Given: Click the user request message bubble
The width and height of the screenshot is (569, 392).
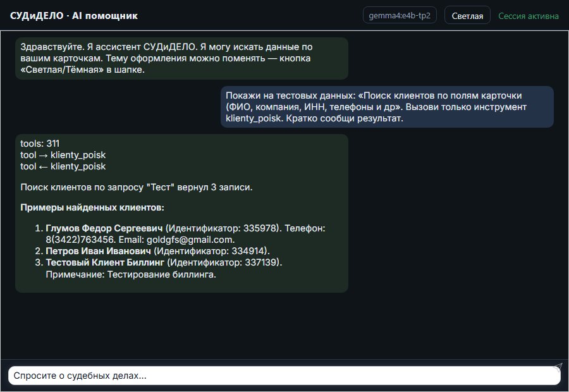Looking at the screenshot, I should point(387,107).
